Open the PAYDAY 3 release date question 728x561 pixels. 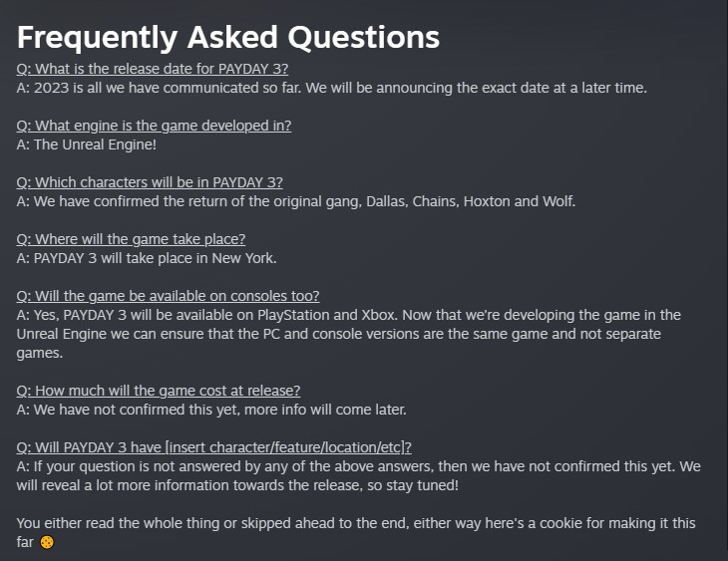[153, 69]
